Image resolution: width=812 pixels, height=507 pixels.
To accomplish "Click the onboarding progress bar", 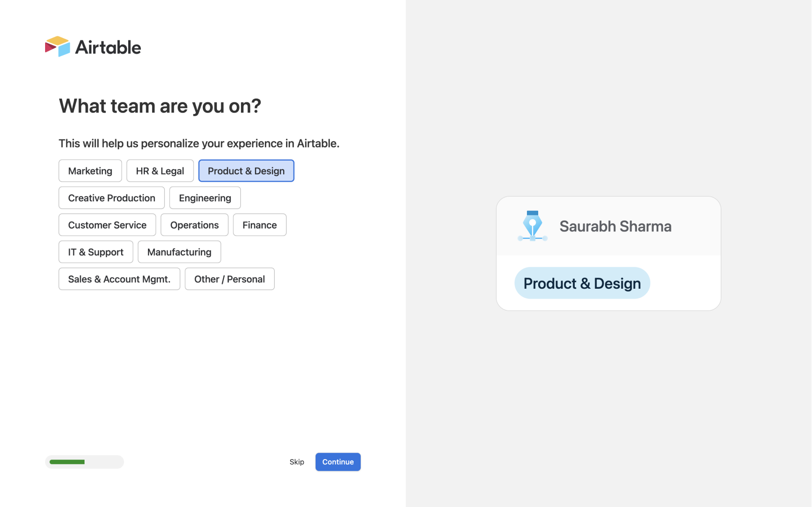I will [85, 461].
